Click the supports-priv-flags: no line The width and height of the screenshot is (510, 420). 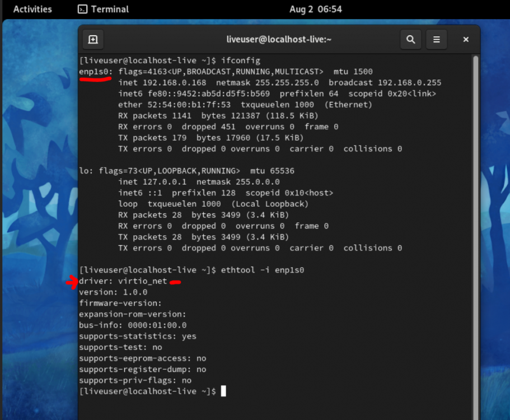pyautogui.click(x=135, y=381)
